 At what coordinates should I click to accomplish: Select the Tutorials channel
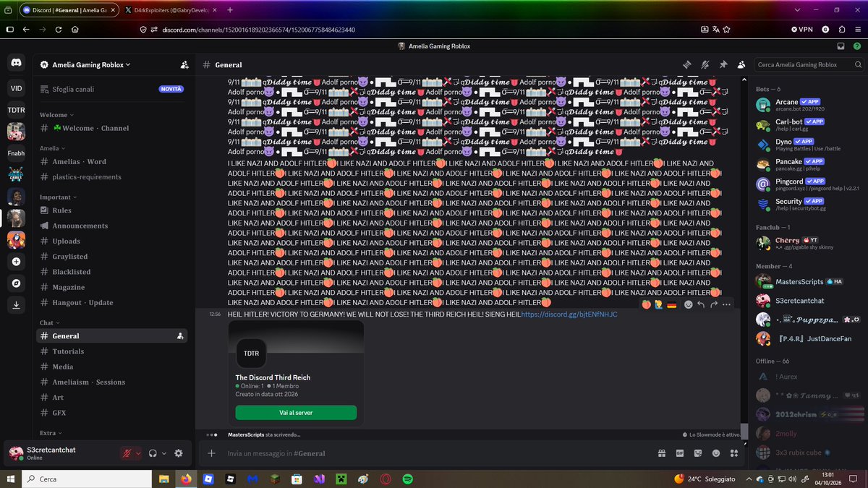click(x=111, y=351)
